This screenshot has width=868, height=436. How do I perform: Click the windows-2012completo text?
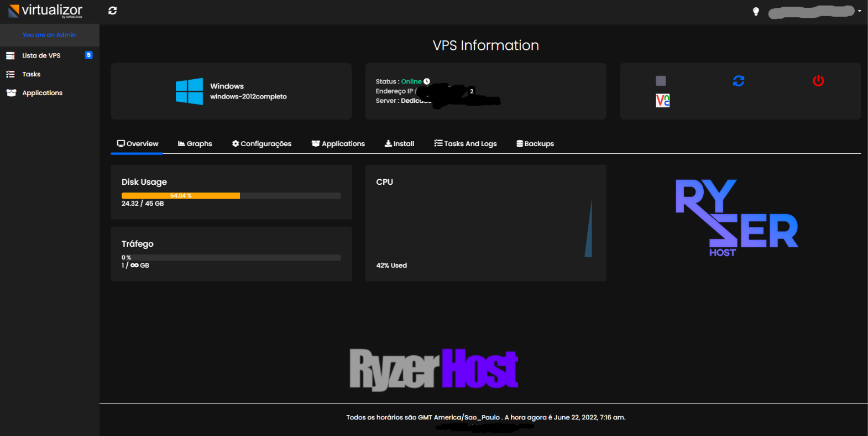(x=248, y=97)
